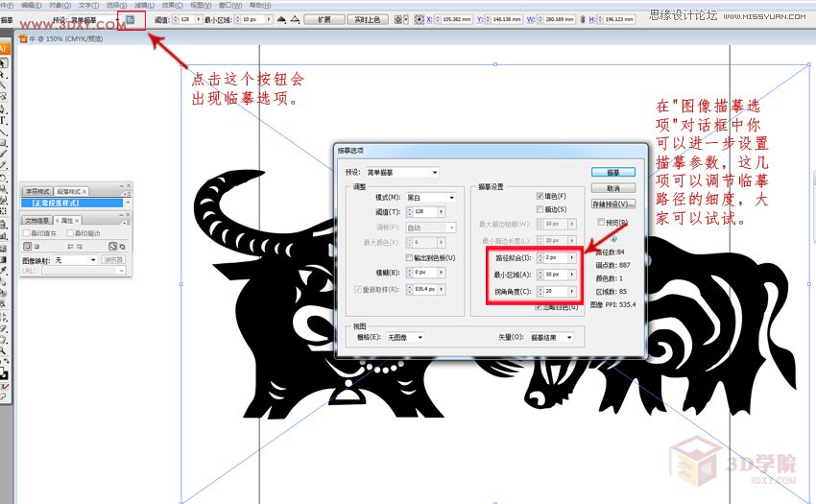Screen dimensions: 816x504
Task: Toggle Overprint Stroke checkbox in Attributes panel
Action: pos(70,232)
